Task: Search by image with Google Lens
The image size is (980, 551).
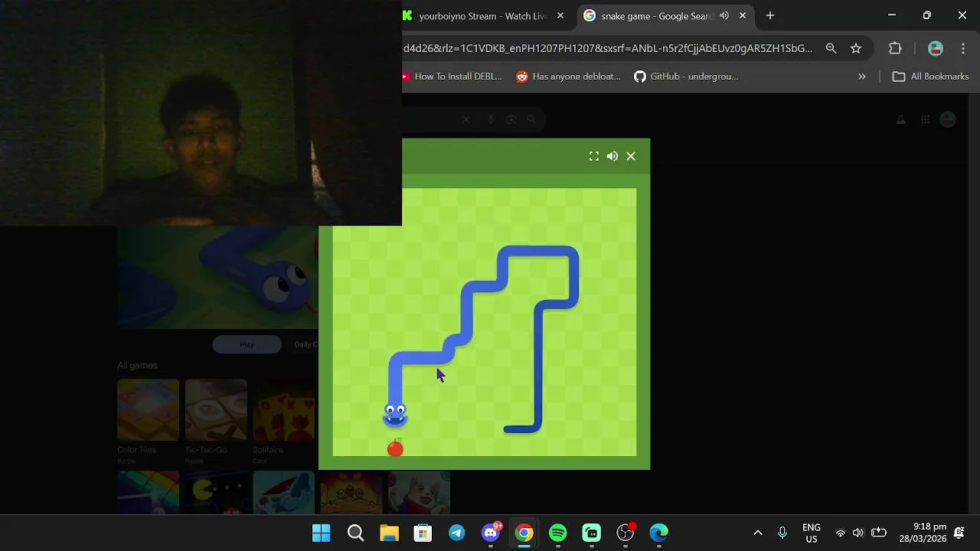Action: (x=511, y=119)
